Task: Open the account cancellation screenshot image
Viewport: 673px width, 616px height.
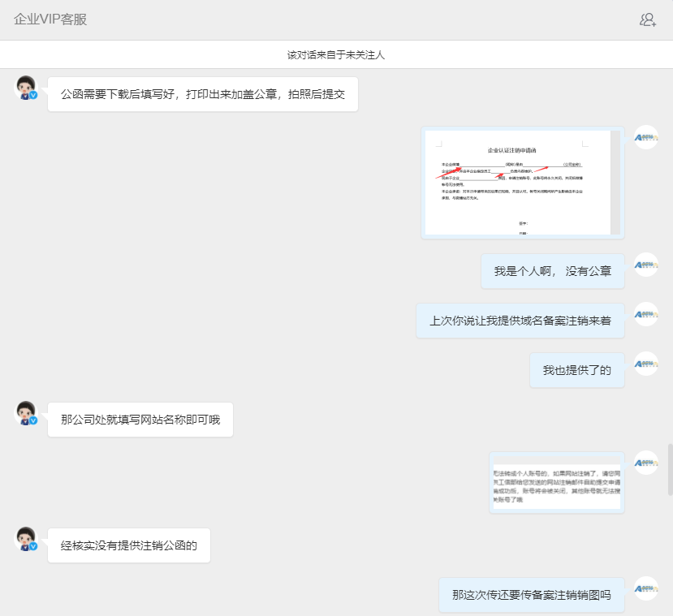Action: [x=557, y=483]
